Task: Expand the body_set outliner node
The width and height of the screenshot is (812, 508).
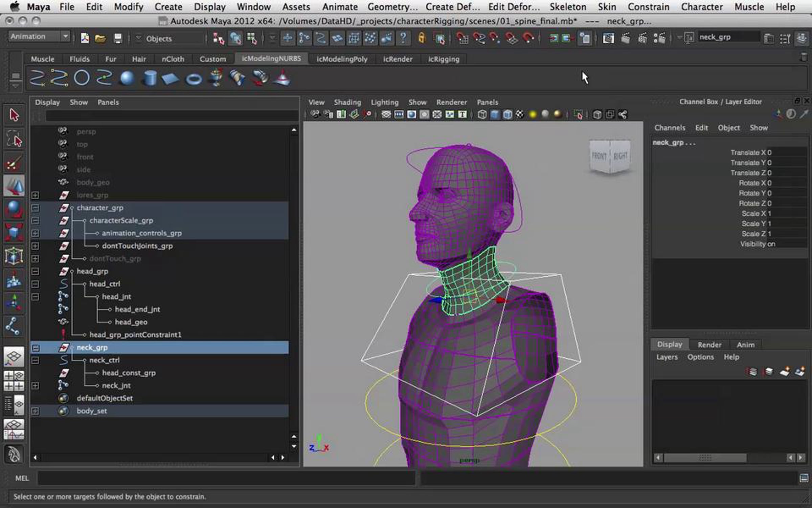Action: (35, 411)
